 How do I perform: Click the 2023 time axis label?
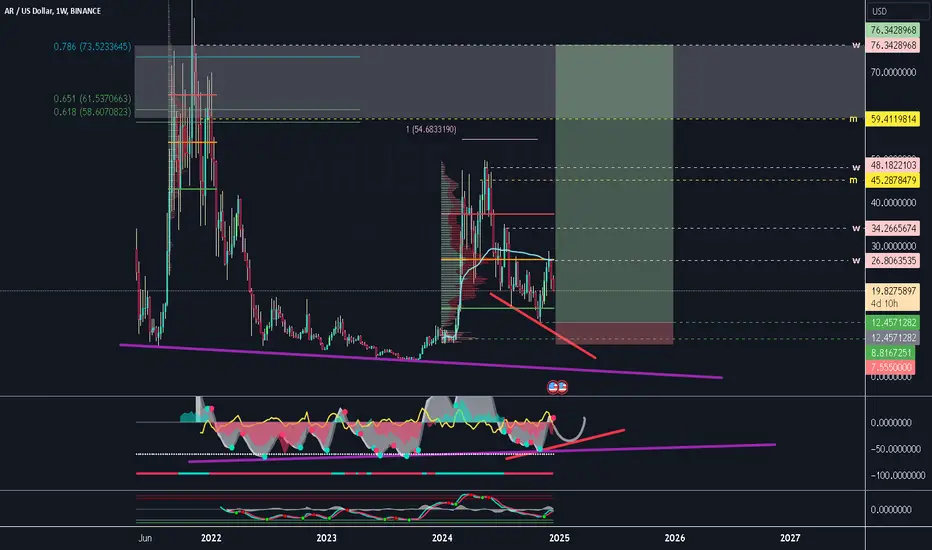point(326,538)
